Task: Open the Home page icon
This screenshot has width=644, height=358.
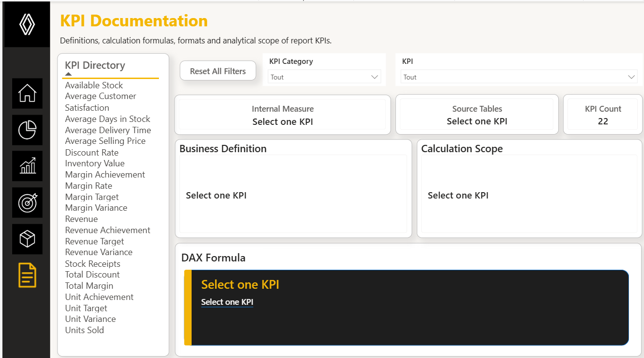Action: 27,93
